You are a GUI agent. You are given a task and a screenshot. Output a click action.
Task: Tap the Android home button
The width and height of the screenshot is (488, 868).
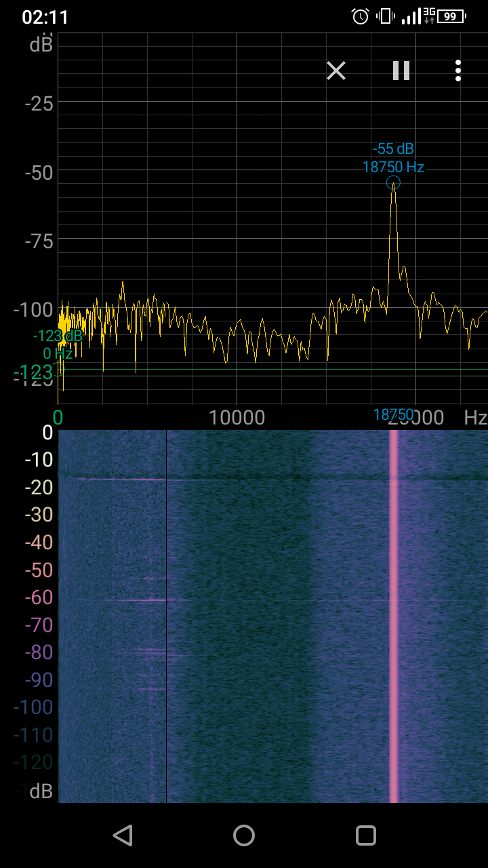pos(244,835)
